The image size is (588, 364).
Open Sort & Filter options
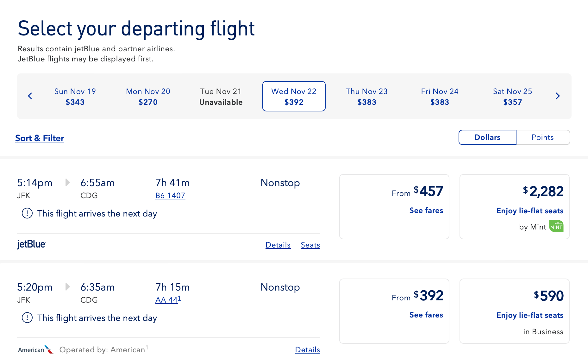40,138
